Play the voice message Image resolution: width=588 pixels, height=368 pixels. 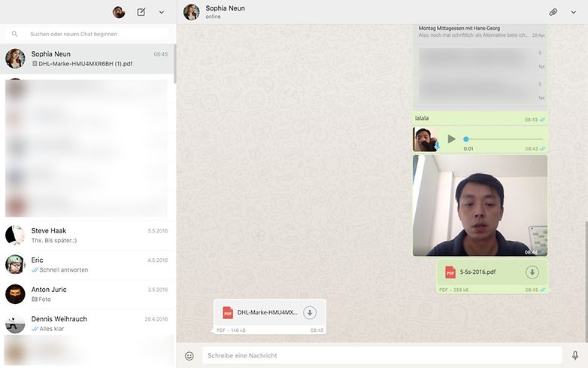coord(451,139)
